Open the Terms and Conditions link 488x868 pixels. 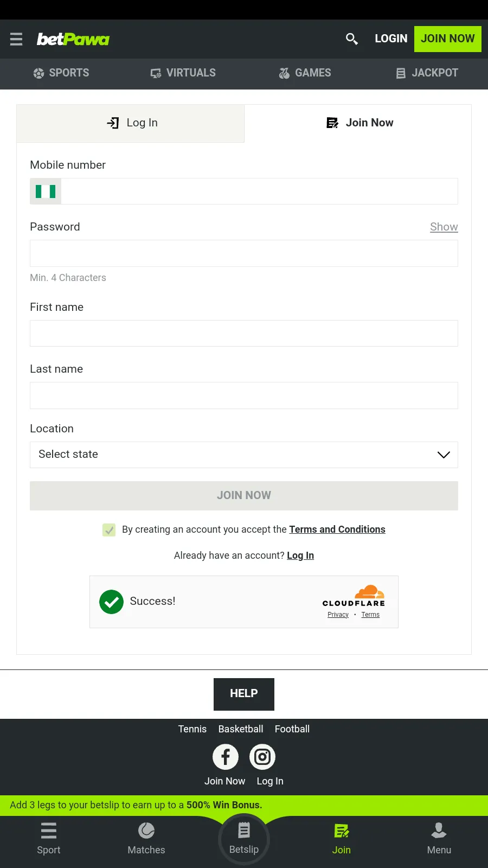pyautogui.click(x=337, y=529)
